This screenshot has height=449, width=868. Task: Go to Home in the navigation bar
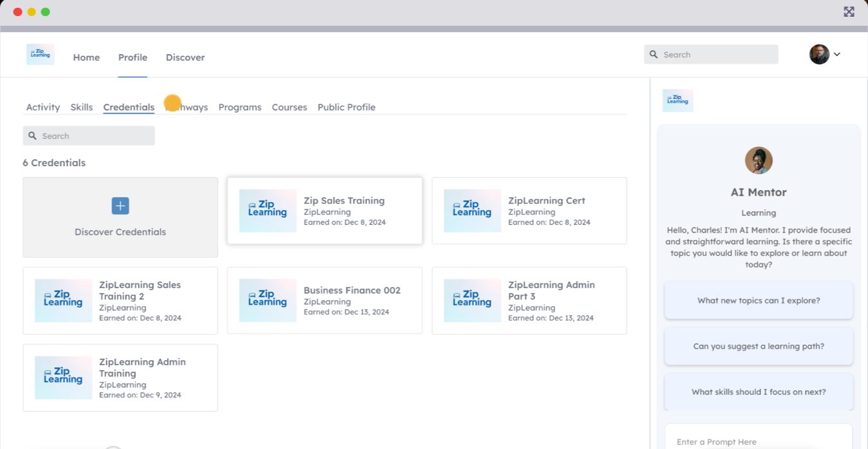[86, 57]
